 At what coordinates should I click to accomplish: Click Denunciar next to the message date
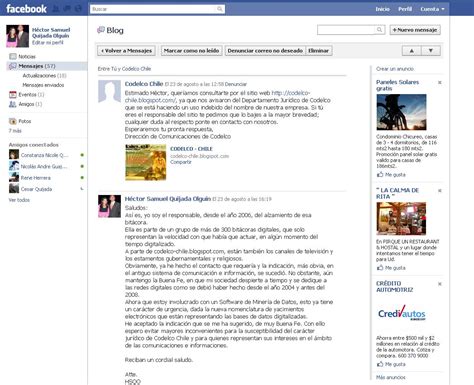[236, 84]
